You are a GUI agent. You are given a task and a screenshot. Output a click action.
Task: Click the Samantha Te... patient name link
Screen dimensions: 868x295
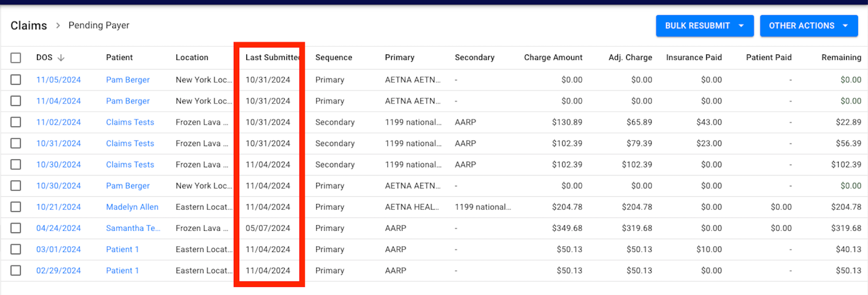[x=133, y=228]
